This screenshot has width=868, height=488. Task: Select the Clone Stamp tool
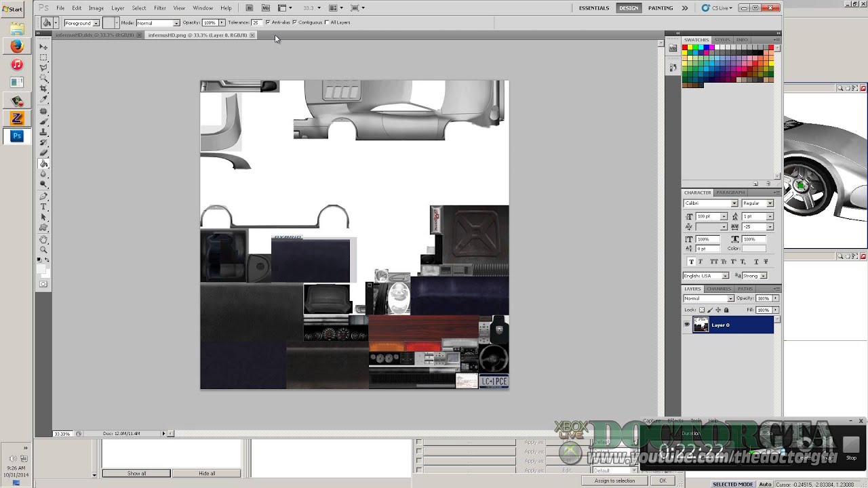coord(43,132)
